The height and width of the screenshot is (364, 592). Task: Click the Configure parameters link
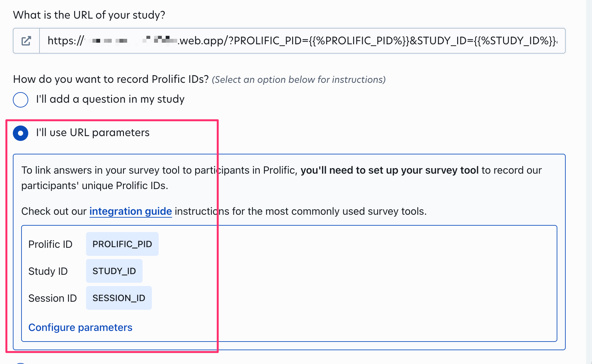(x=80, y=327)
